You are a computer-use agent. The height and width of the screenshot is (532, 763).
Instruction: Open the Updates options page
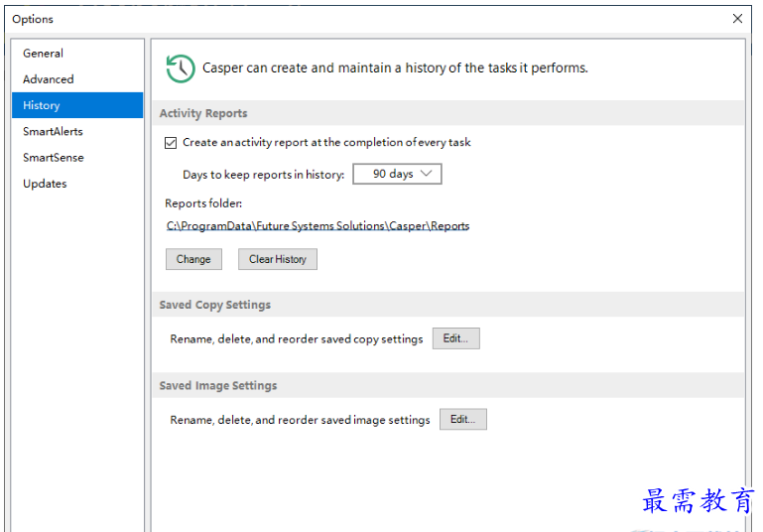click(x=77, y=184)
